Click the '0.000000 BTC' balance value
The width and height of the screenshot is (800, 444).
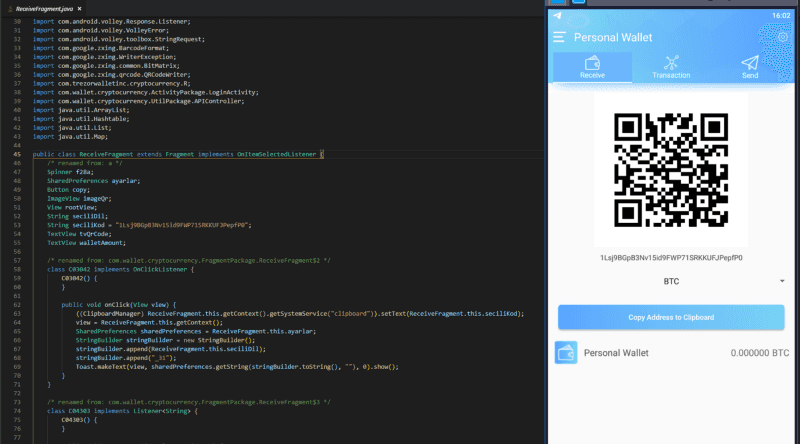click(760, 353)
